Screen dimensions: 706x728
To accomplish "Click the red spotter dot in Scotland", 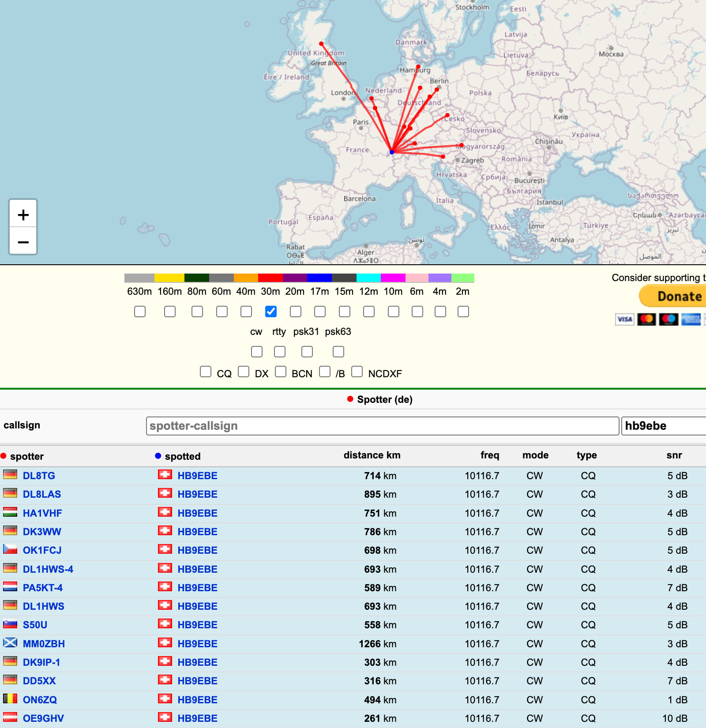I will 321,44.
